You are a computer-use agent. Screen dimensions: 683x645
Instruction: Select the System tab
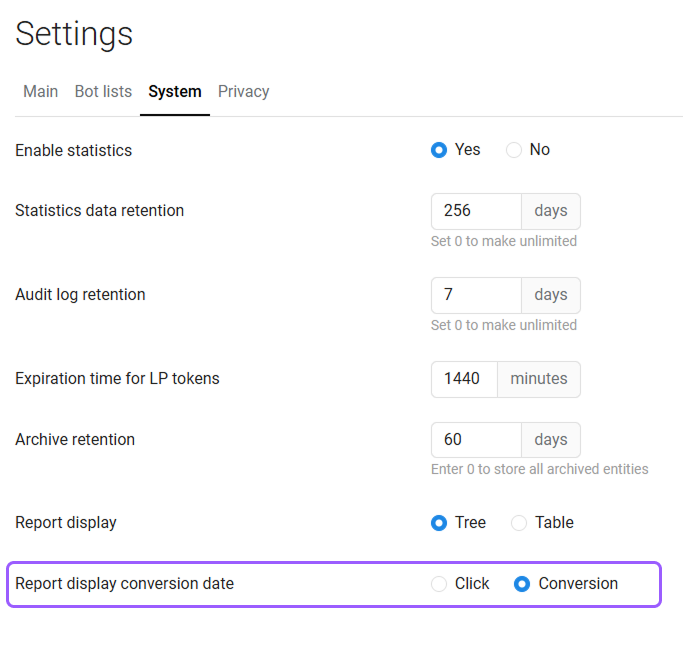[x=175, y=91]
